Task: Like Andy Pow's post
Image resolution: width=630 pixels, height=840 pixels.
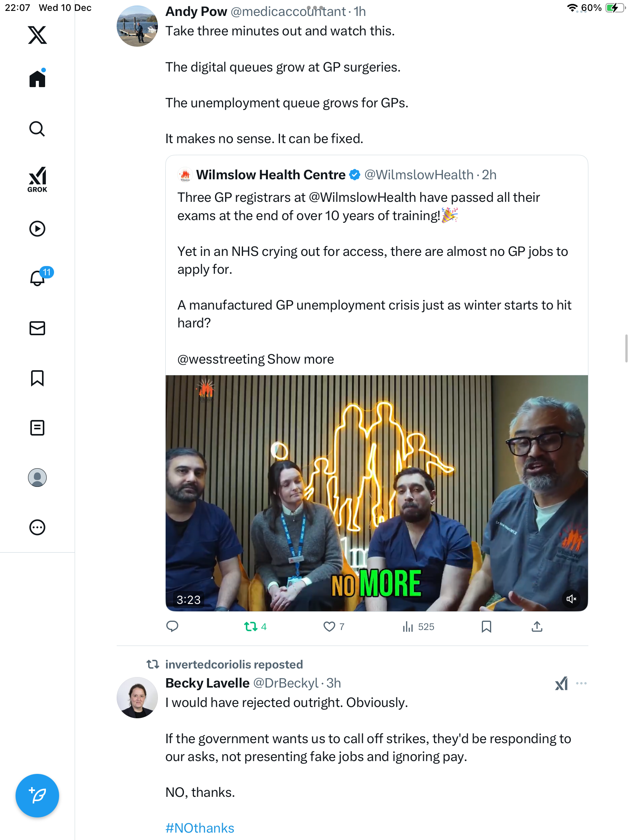Action: point(329,626)
